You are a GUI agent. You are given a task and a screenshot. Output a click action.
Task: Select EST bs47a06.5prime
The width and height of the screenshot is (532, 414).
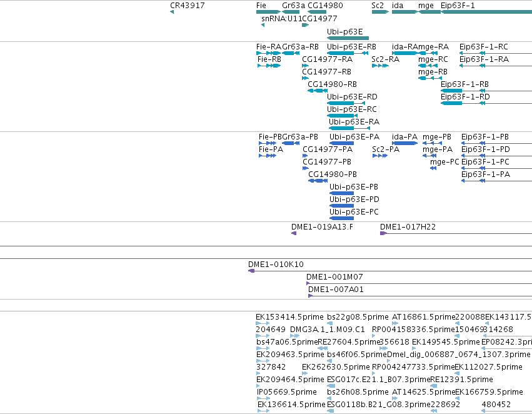[263, 348]
